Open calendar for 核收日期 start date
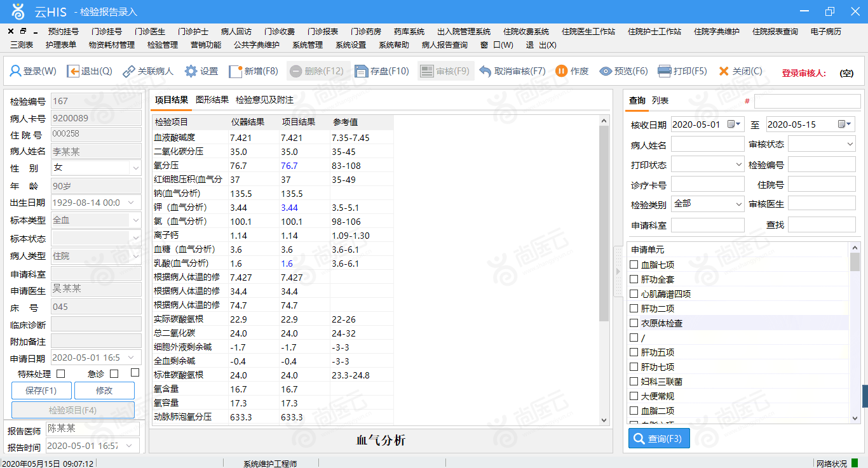 pyautogui.click(x=733, y=124)
